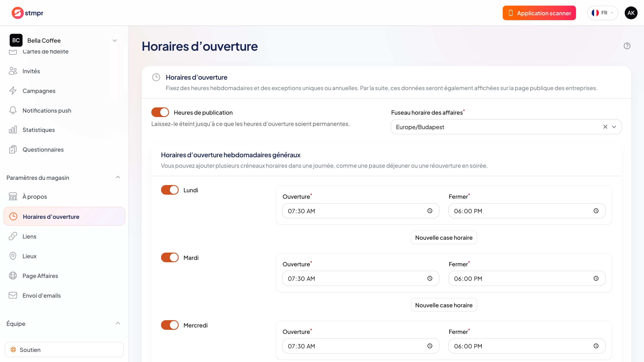Click the Invités people icon

point(13,71)
